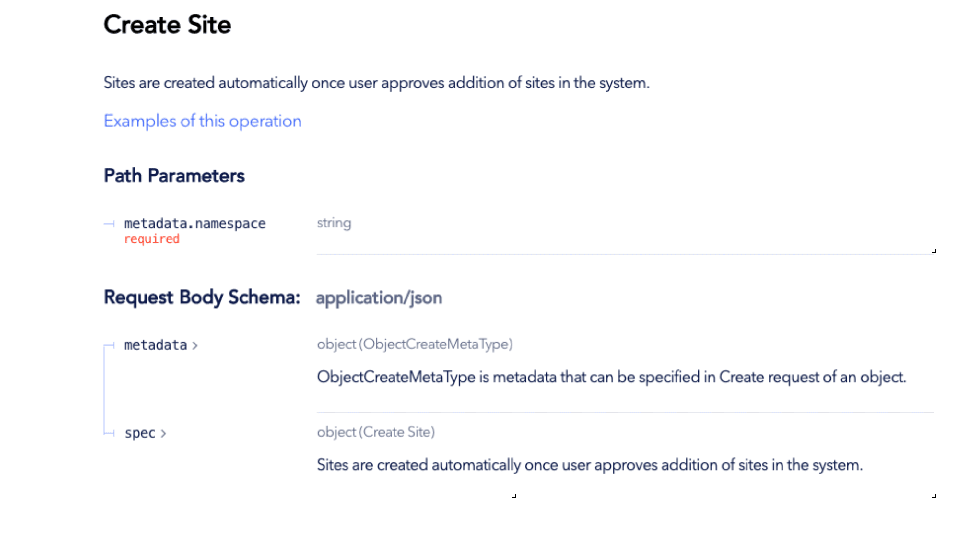
Task: Select the string type label
Action: click(334, 223)
